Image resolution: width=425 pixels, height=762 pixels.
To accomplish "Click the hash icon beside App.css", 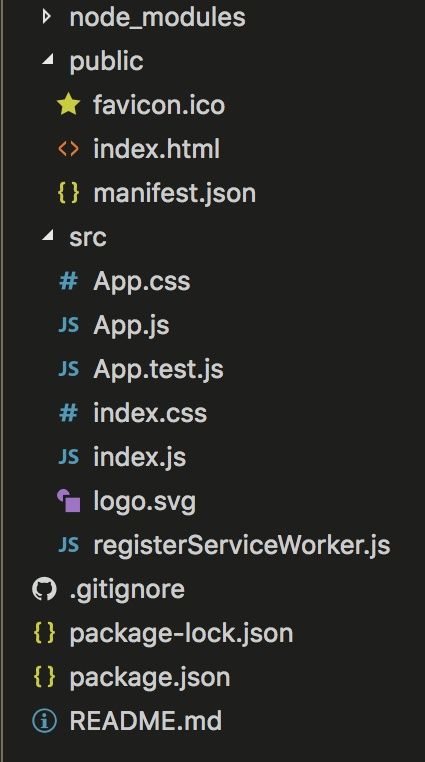I will [68, 281].
